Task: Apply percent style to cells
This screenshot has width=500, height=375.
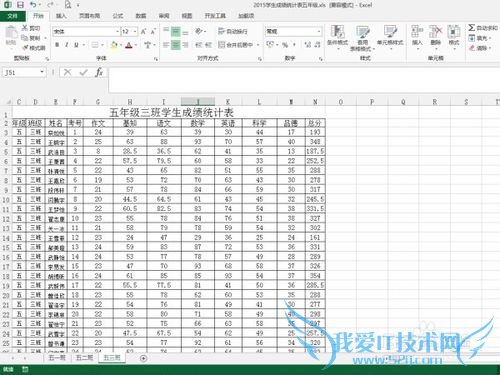Action: tap(285, 45)
